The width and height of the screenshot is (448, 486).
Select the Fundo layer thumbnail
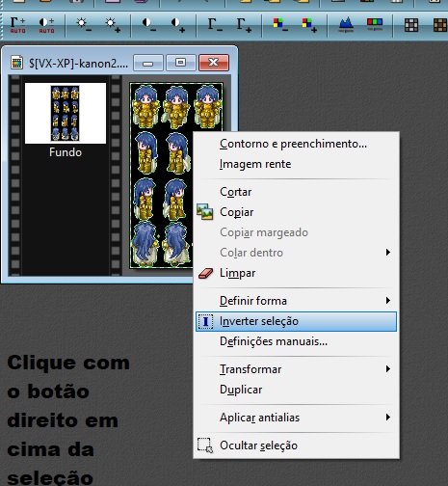tap(66, 113)
